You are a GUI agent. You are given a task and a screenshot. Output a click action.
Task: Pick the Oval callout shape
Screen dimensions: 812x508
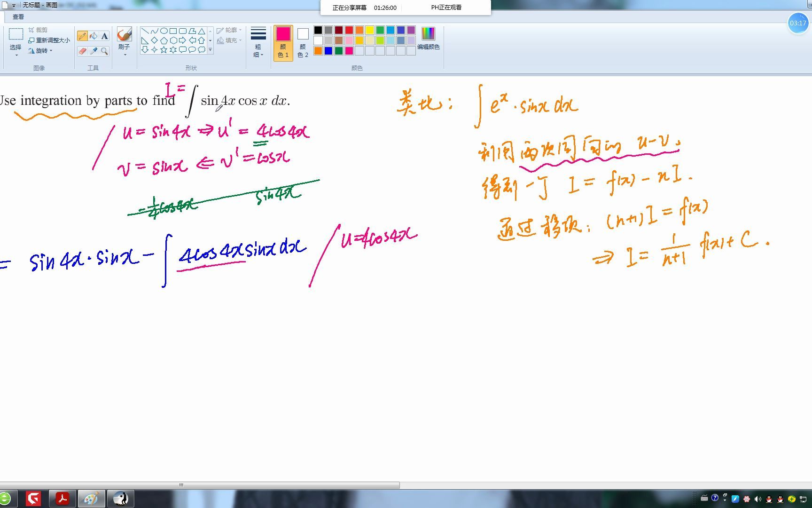click(192, 50)
